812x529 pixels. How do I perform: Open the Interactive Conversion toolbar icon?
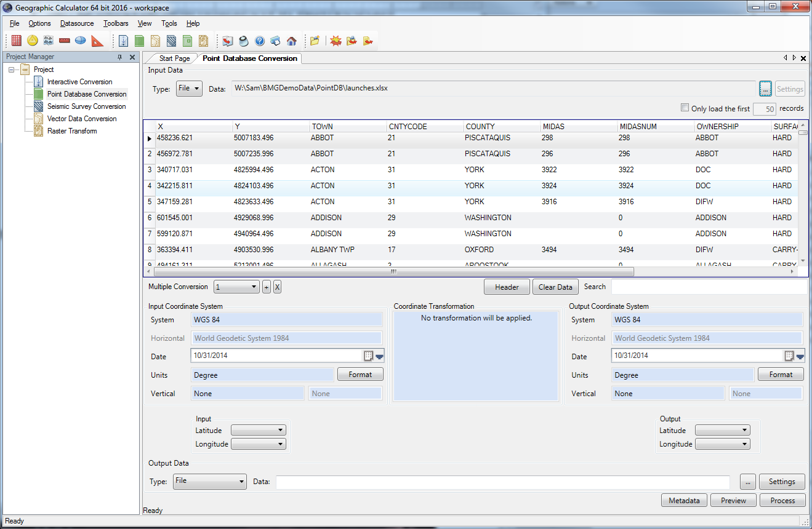point(123,41)
